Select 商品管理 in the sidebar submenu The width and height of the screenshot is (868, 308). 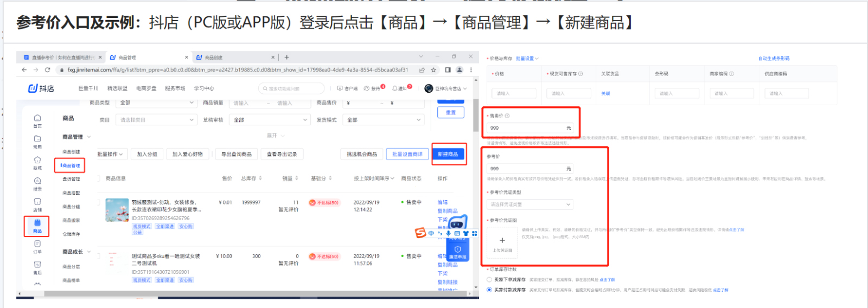71,165
